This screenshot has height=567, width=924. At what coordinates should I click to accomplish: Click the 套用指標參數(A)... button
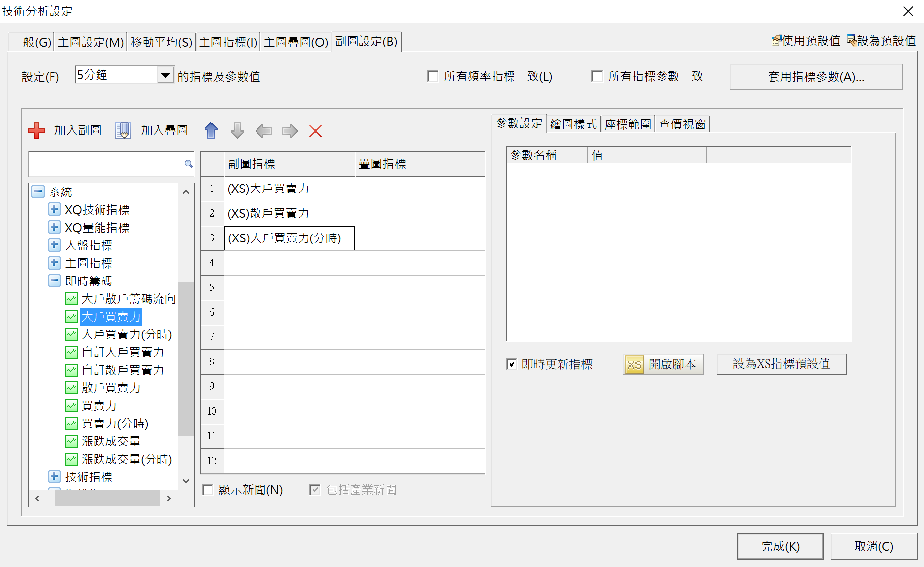(x=816, y=77)
